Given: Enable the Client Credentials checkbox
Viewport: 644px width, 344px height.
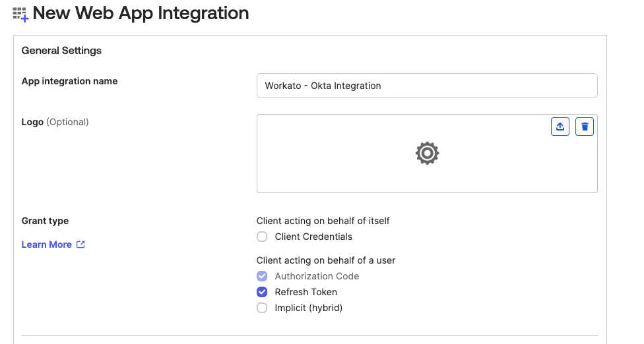Looking at the screenshot, I should [x=261, y=237].
